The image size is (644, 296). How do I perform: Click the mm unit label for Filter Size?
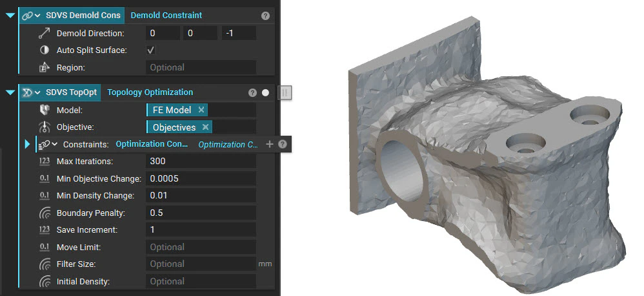pos(265,264)
